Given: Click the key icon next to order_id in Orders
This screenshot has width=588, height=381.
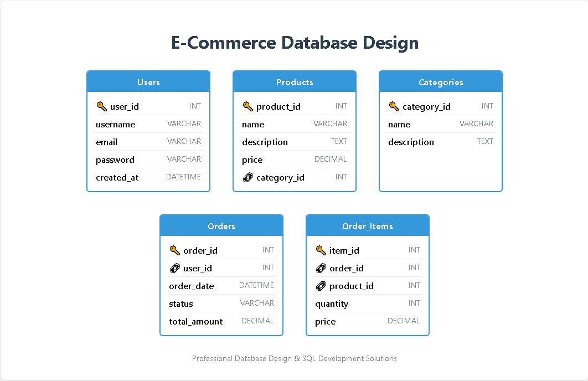Looking at the screenshot, I should pyautogui.click(x=174, y=250).
